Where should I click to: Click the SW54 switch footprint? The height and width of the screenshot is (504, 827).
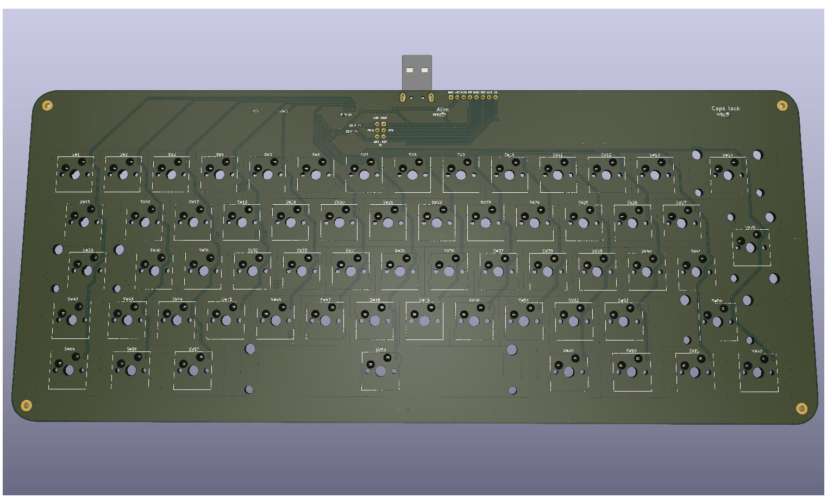click(x=717, y=321)
